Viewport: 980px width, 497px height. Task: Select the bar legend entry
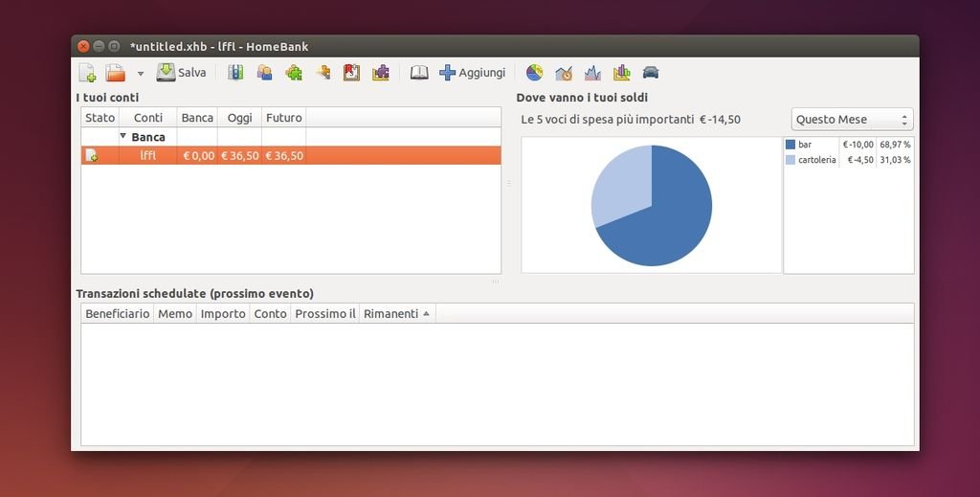pyautogui.click(x=849, y=145)
